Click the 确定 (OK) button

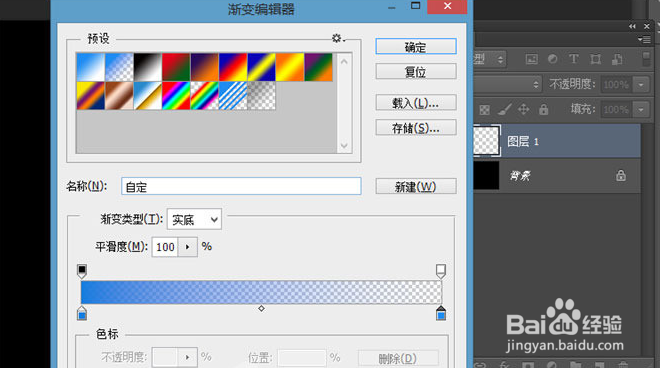[x=415, y=46]
